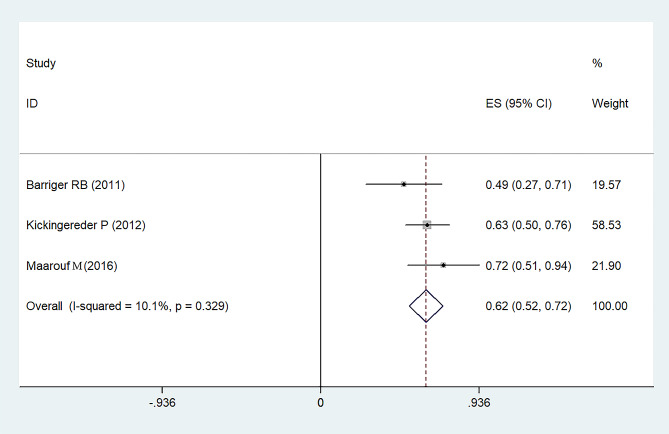
Task: Click the Study column header
Action: pyautogui.click(x=40, y=64)
